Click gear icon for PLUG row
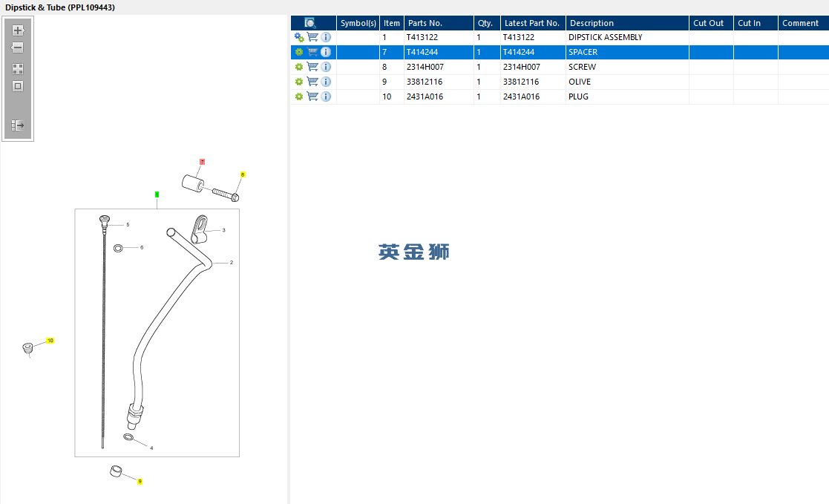This screenshot has height=504, width=829. coord(299,96)
